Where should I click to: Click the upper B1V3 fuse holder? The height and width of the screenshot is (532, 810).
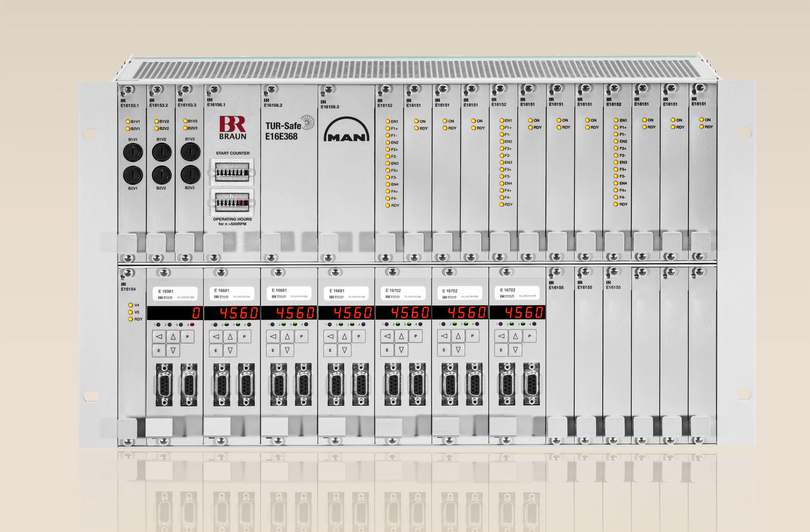pos(190,151)
